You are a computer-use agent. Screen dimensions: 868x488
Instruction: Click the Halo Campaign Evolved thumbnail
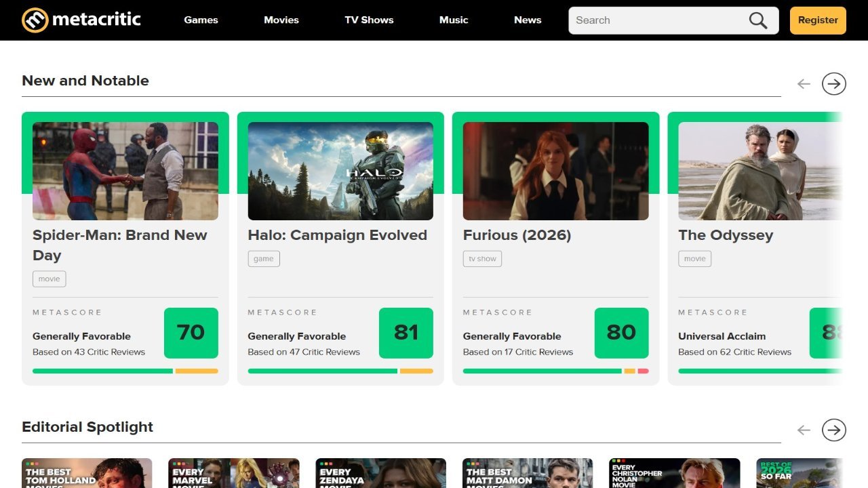[340, 171]
